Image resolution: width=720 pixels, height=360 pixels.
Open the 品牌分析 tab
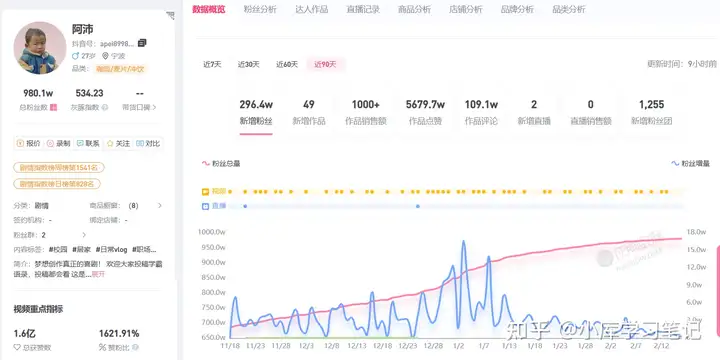click(517, 10)
